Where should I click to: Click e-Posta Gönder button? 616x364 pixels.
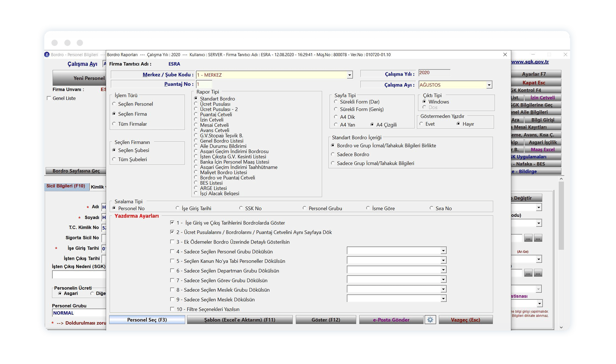(x=391, y=320)
